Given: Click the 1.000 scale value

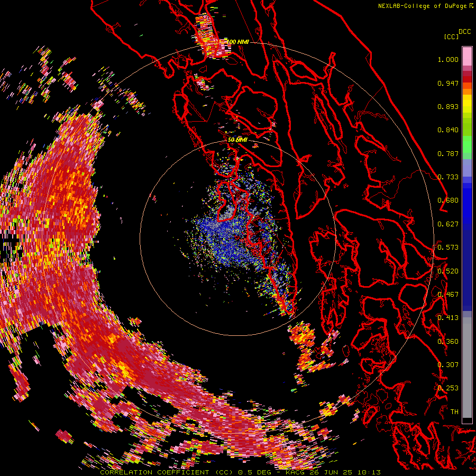Looking at the screenshot, I should 448,59.
